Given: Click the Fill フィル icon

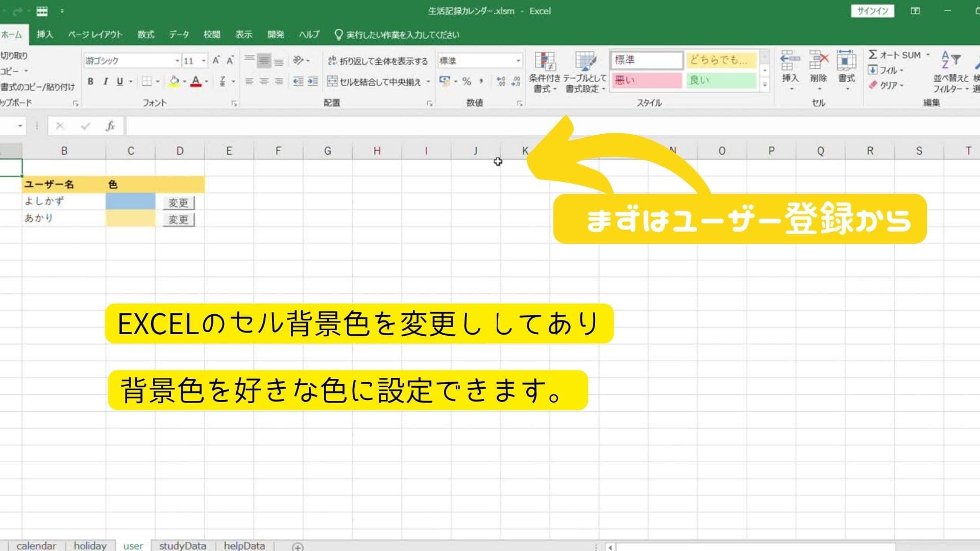Looking at the screenshot, I should pos(873,70).
